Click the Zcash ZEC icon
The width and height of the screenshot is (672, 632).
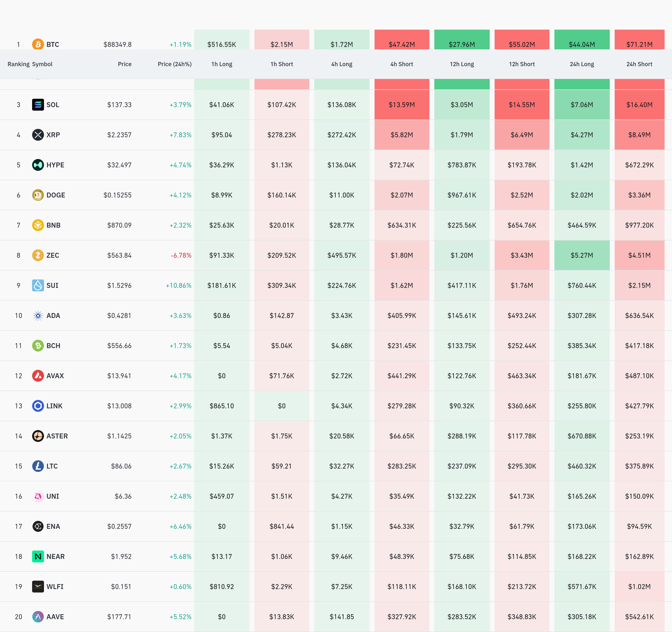point(38,255)
